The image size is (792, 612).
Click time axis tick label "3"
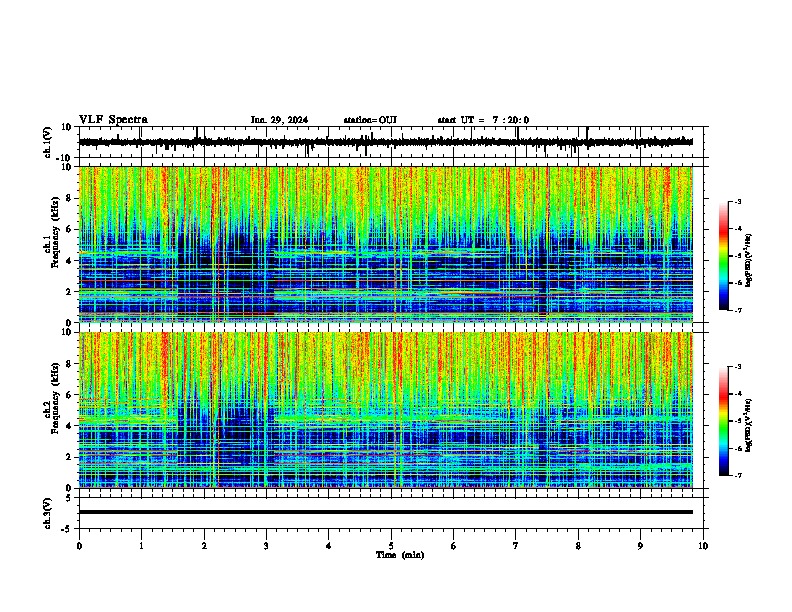pos(266,546)
